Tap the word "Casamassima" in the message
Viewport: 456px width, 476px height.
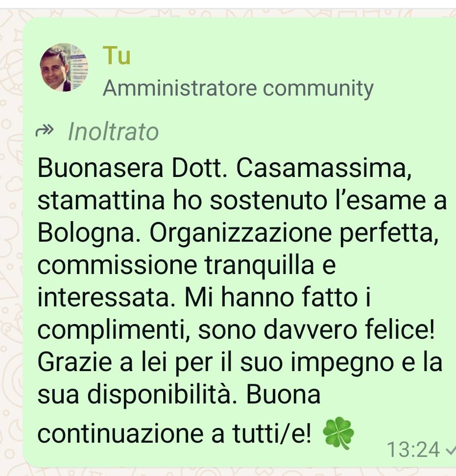324,168
